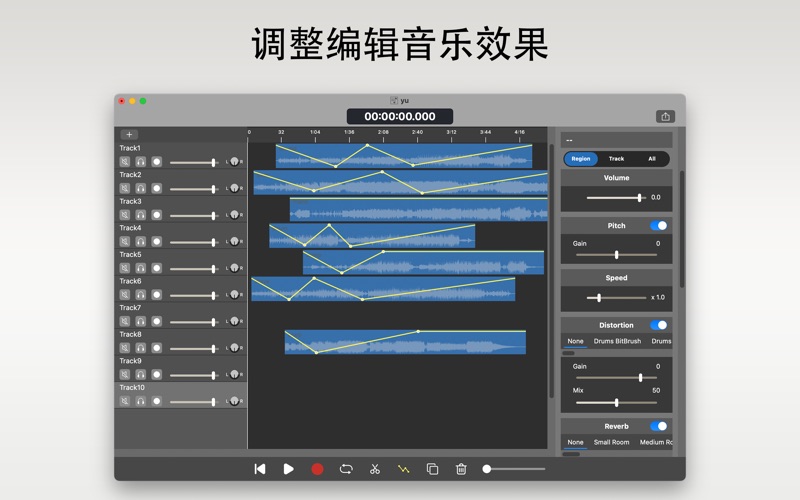Image resolution: width=800 pixels, height=500 pixels.
Task: Toggle the loop playback button
Action: click(x=346, y=469)
